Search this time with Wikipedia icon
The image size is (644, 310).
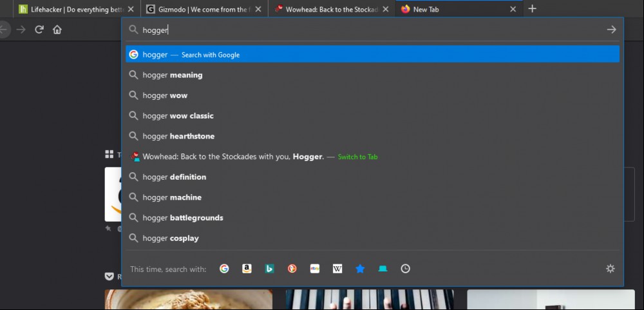click(x=337, y=269)
